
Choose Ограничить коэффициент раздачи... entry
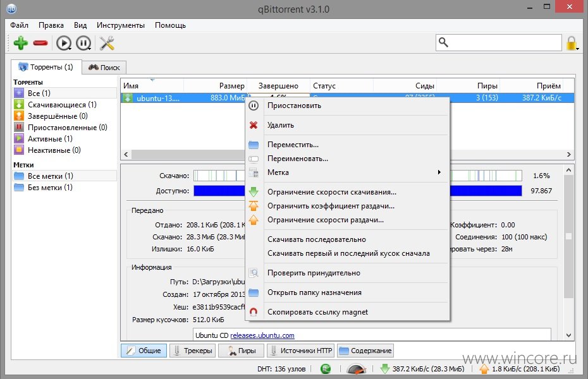pyautogui.click(x=348, y=205)
